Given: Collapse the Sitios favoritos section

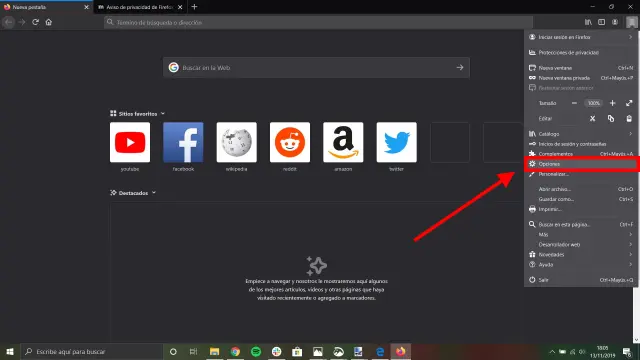Looking at the screenshot, I should pos(163,114).
